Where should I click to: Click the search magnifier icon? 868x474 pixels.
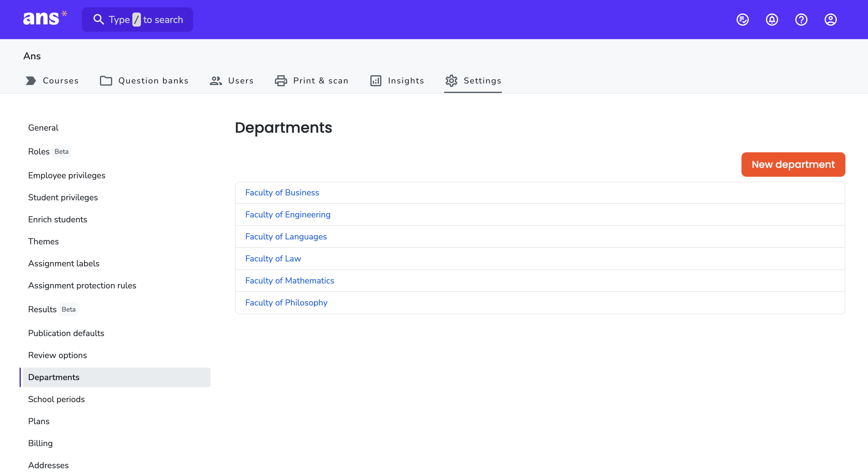pyautogui.click(x=98, y=20)
